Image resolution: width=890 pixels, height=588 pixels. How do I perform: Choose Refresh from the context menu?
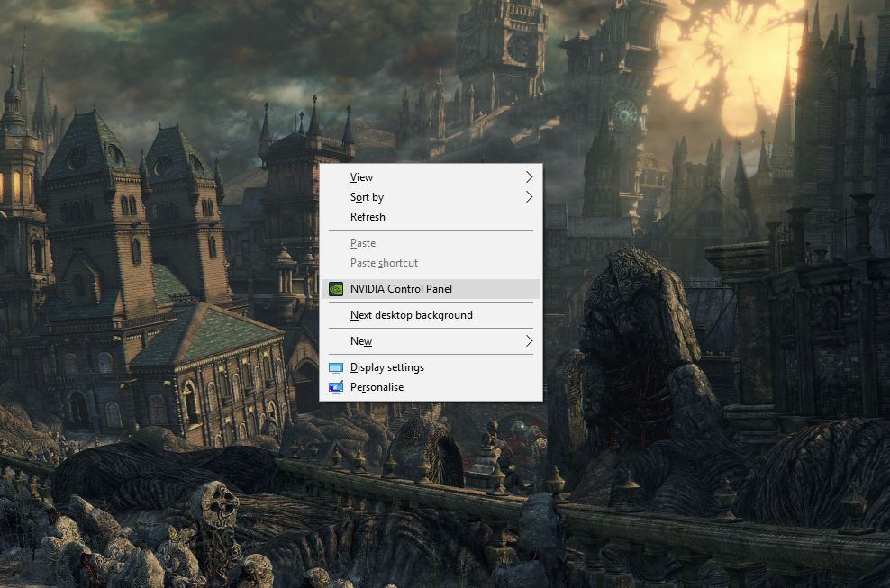pos(431,217)
